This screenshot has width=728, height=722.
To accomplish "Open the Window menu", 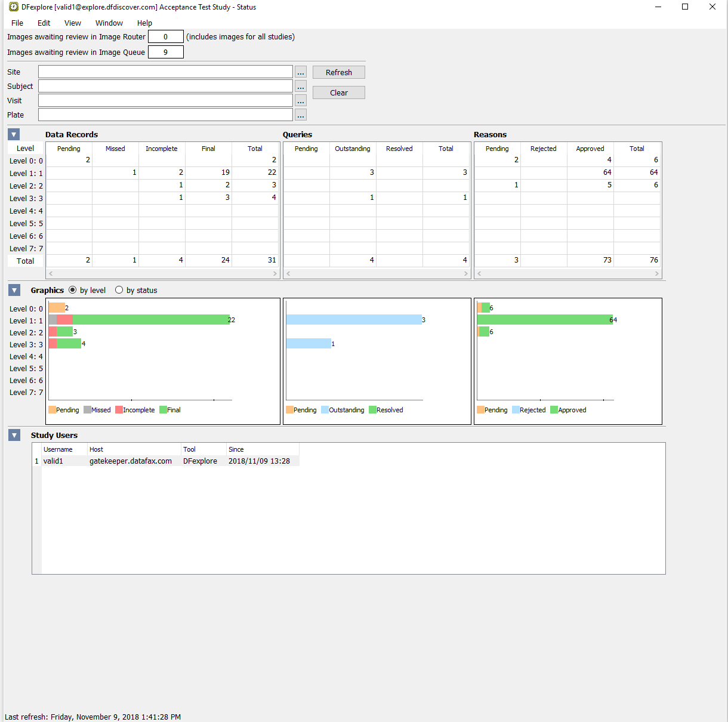I will [109, 23].
